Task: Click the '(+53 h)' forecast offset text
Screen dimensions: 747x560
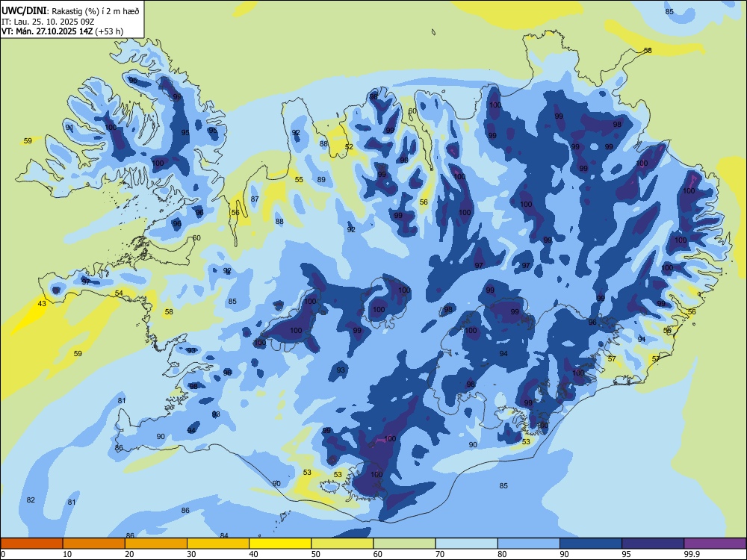Action: click(109, 31)
